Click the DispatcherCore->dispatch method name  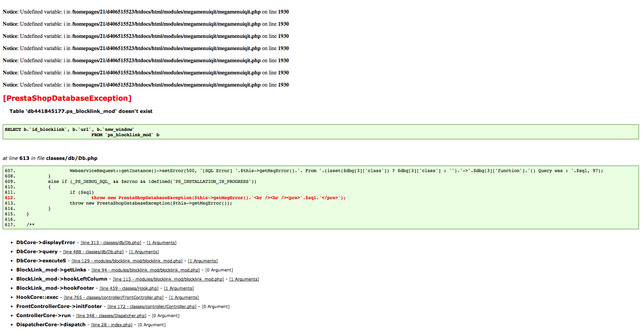51,325
